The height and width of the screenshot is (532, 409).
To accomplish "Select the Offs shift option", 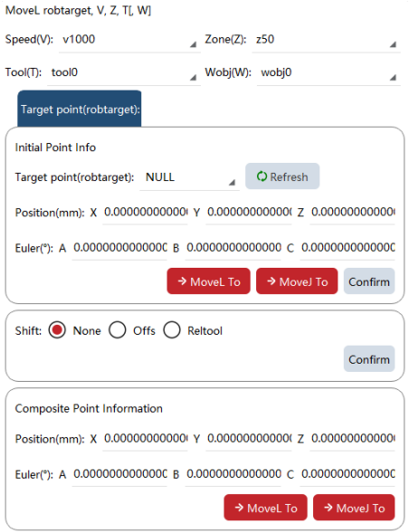I will (x=118, y=330).
